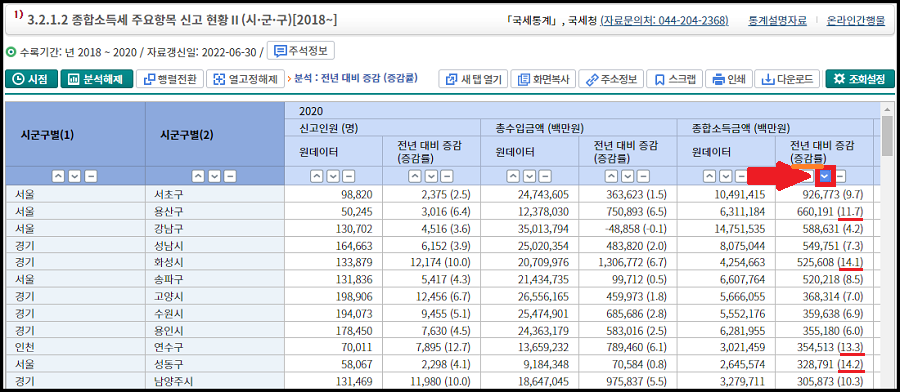Sort 총수입금액 원데이터 column descending
The height and width of the screenshot is (392, 900).
[529, 176]
